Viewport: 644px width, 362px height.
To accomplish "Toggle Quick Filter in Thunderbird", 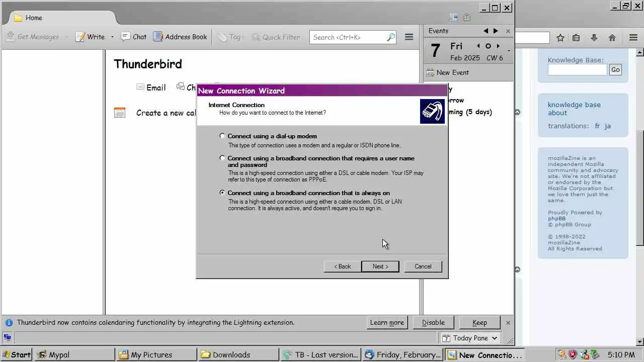I will 276,37.
